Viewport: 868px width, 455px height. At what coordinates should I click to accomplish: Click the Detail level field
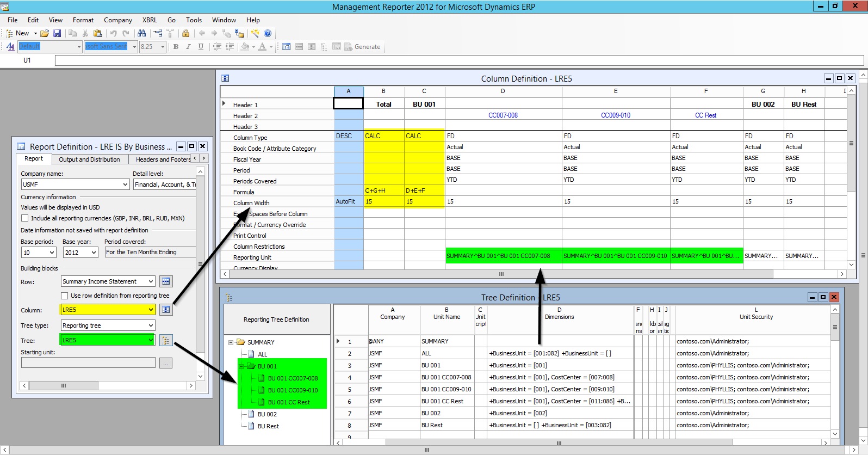[x=164, y=185]
